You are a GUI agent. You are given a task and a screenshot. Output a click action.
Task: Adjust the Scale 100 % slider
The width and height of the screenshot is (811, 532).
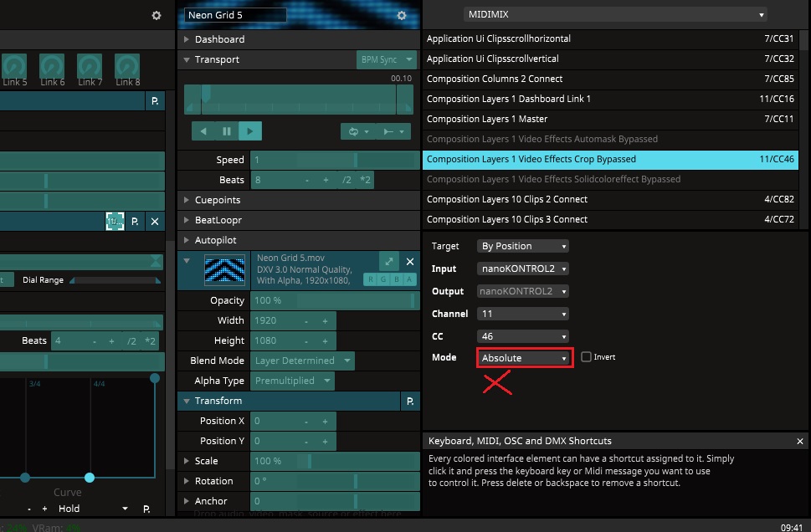point(335,461)
